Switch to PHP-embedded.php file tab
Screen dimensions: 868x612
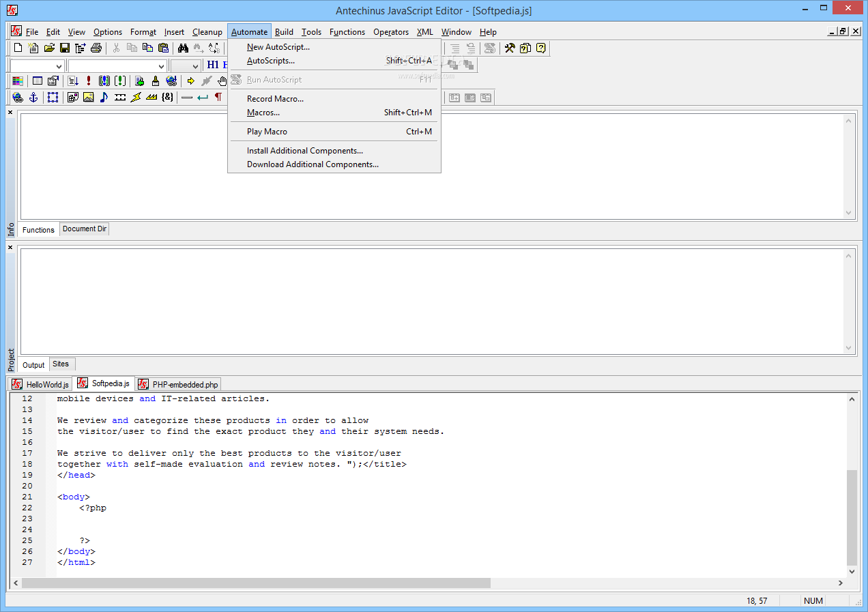pyautogui.click(x=179, y=384)
